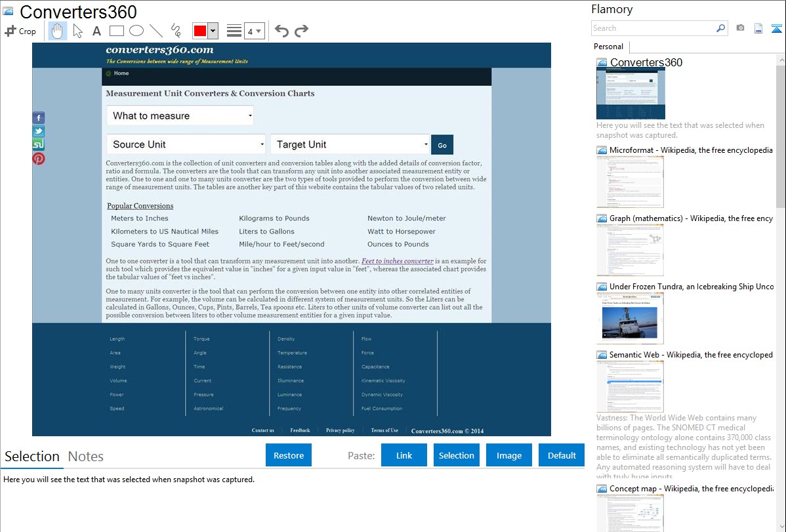Click the Twitter share icon
The width and height of the screenshot is (786, 532).
pos(39,131)
